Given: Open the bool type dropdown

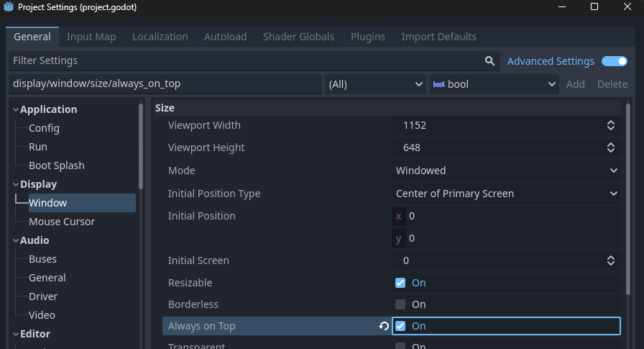Looking at the screenshot, I should click(494, 84).
